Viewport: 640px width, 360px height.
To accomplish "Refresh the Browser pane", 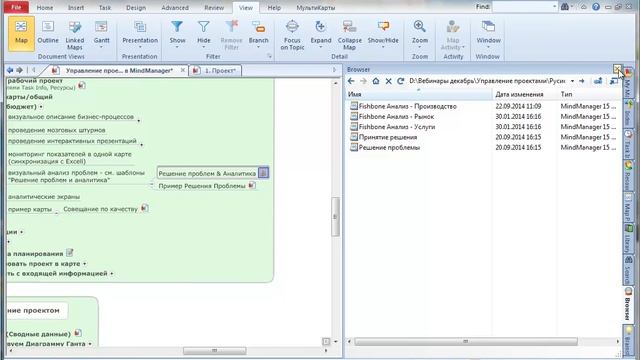I will point(401,81).
